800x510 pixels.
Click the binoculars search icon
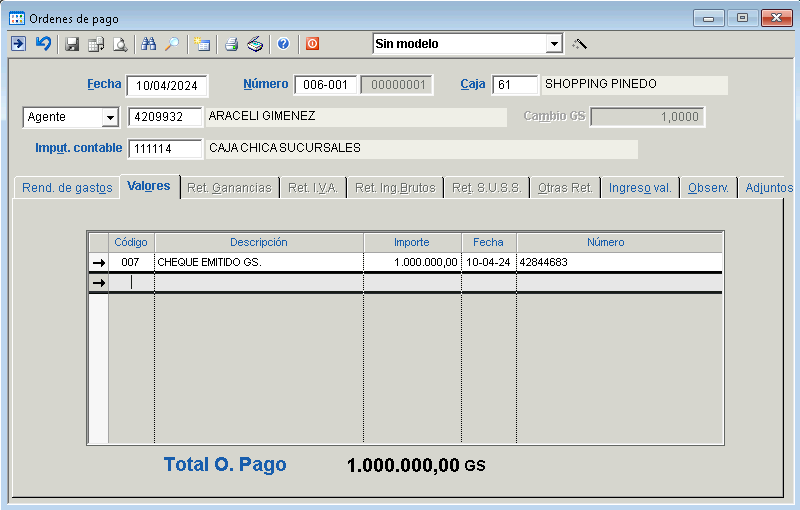tap(149, 44)
